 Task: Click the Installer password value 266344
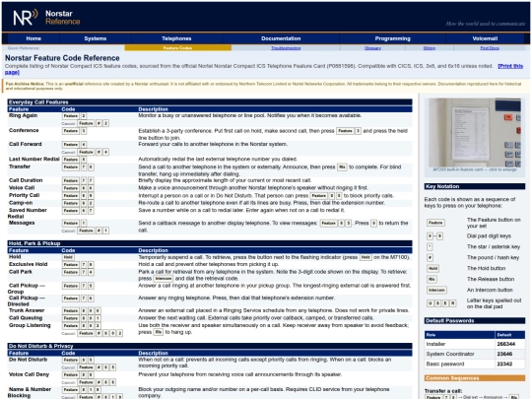(x=505, y=344)
